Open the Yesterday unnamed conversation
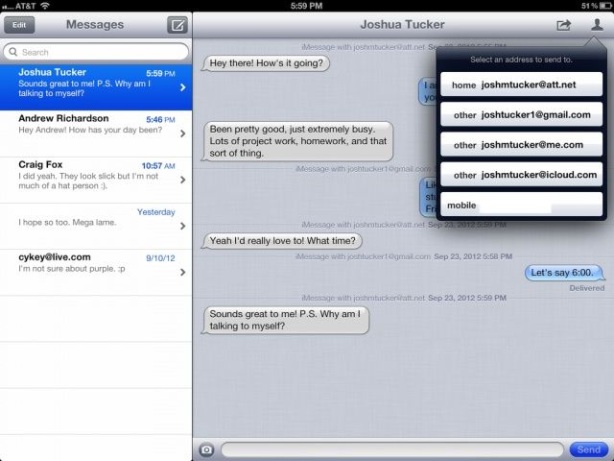Screen dimensions: 614x461 96,226
